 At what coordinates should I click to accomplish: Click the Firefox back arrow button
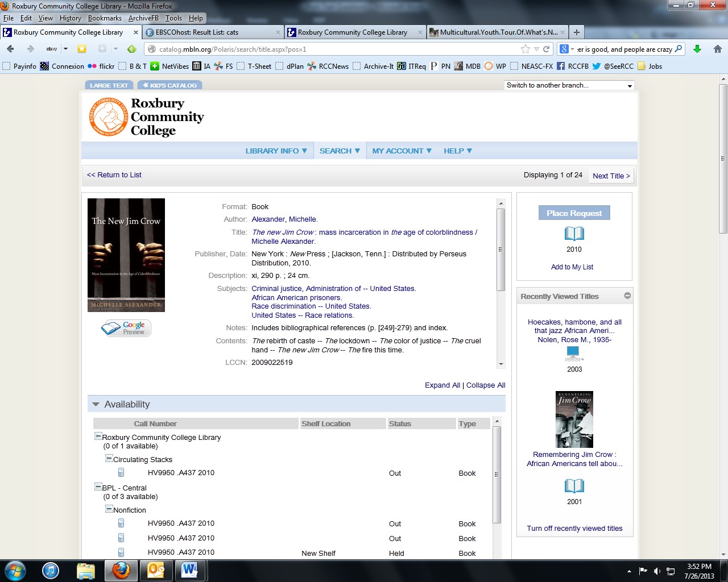click(10, 49)
